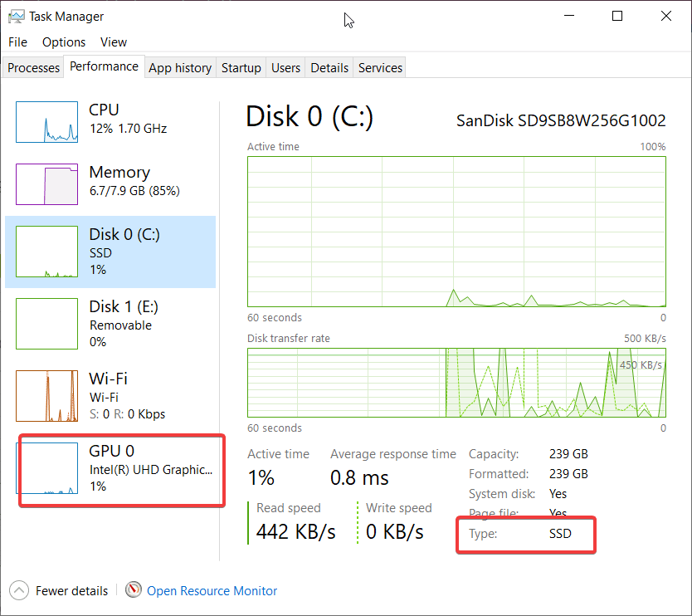Minimize the Task Manager window
Screen dimensions: 692x616
569,16
